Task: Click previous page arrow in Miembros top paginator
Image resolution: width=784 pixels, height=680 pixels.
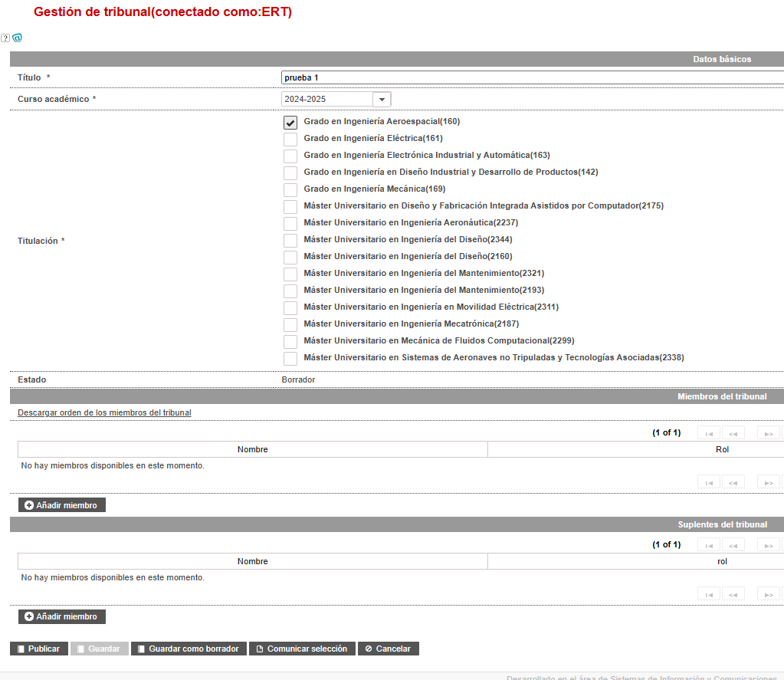Action: (733, 433)
